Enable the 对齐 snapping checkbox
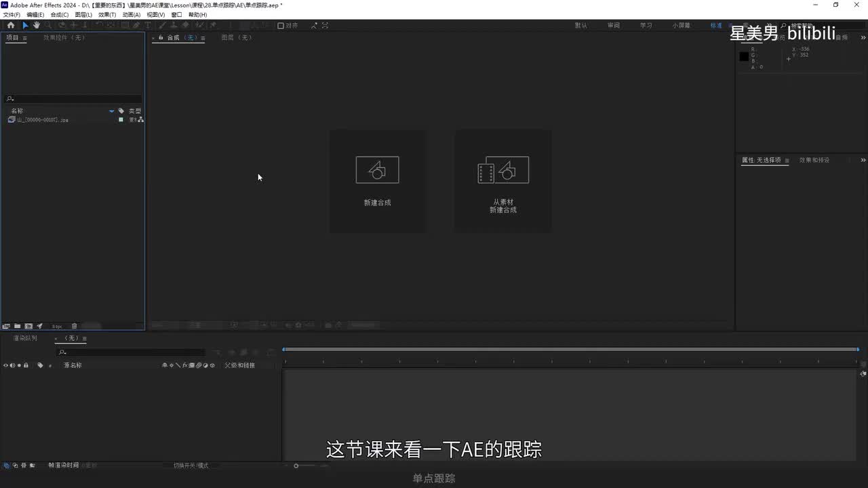 [281, 26]
